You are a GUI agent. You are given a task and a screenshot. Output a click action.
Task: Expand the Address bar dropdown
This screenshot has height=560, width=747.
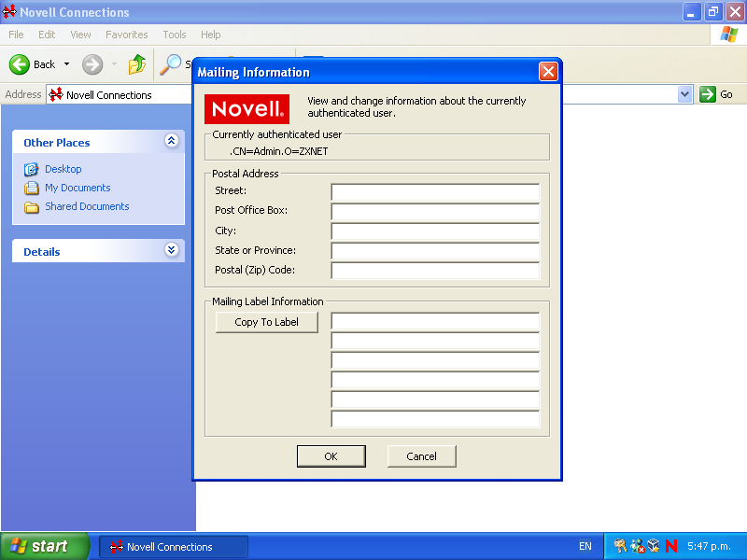click(x=684, y=94)
